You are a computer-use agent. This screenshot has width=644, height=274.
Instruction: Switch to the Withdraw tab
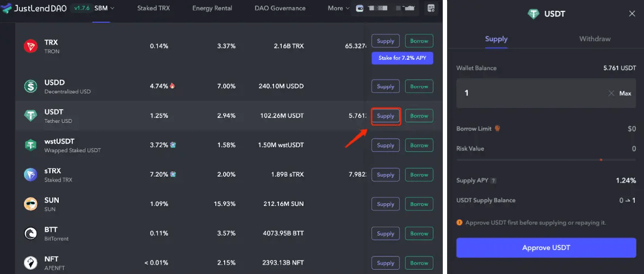tap(595, 39)
